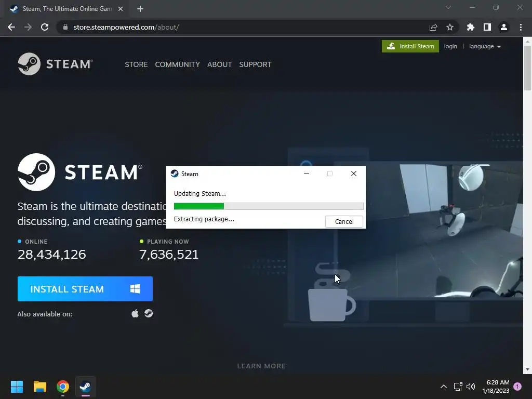The width and height of the screenshot is (532, 399).
Task: Open the SUPPORT page
Action: point(255,64)
